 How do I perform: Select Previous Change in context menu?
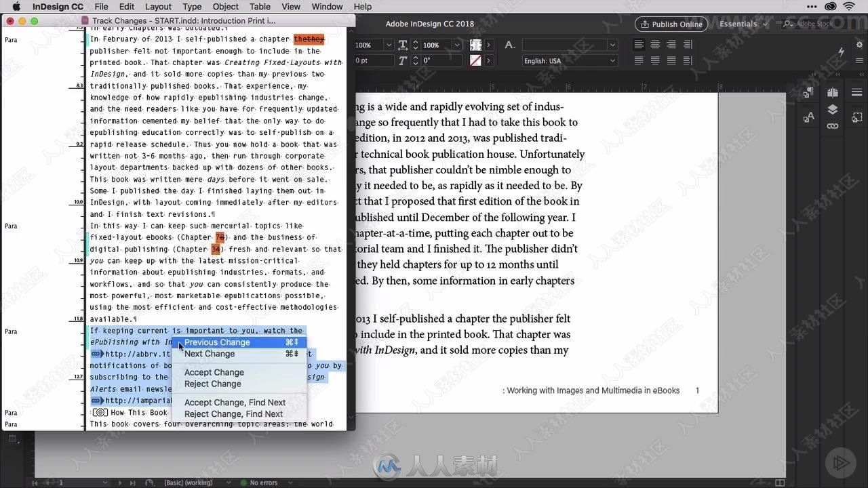[x=238, y=342]
